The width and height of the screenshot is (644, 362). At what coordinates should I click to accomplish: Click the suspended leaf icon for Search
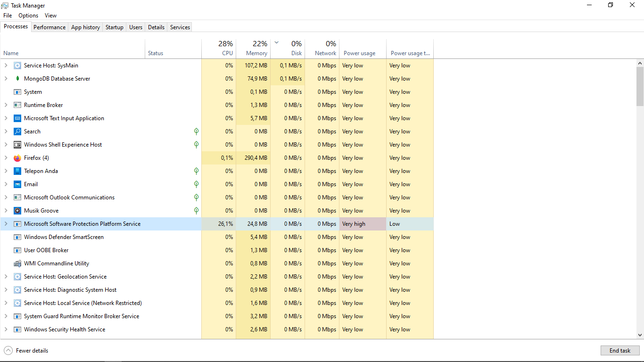(x=196, y=132)
